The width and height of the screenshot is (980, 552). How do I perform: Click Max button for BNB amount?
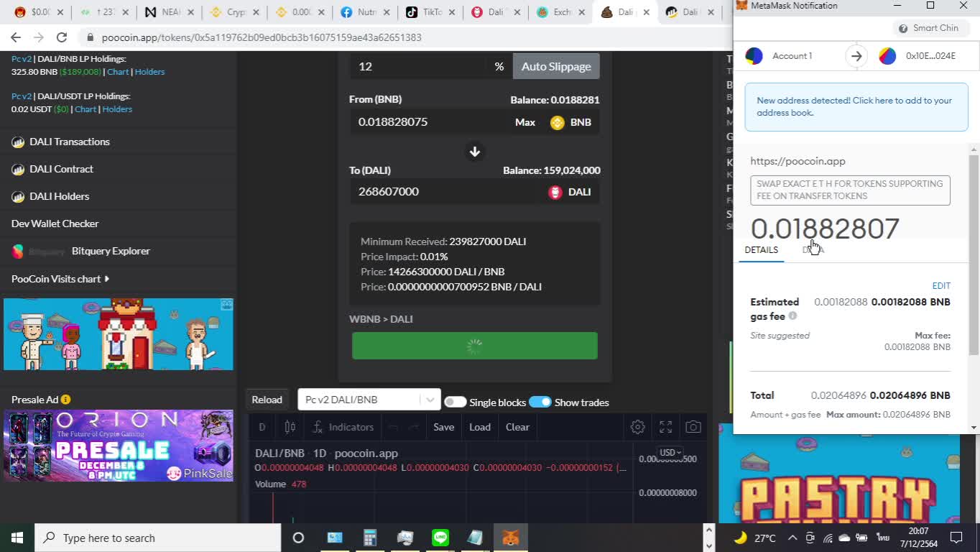(524, 122)
